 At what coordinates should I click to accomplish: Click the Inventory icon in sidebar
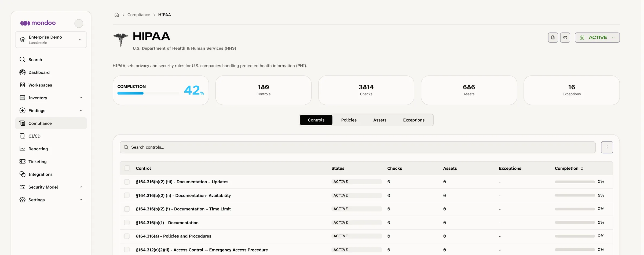coord(23,98)
